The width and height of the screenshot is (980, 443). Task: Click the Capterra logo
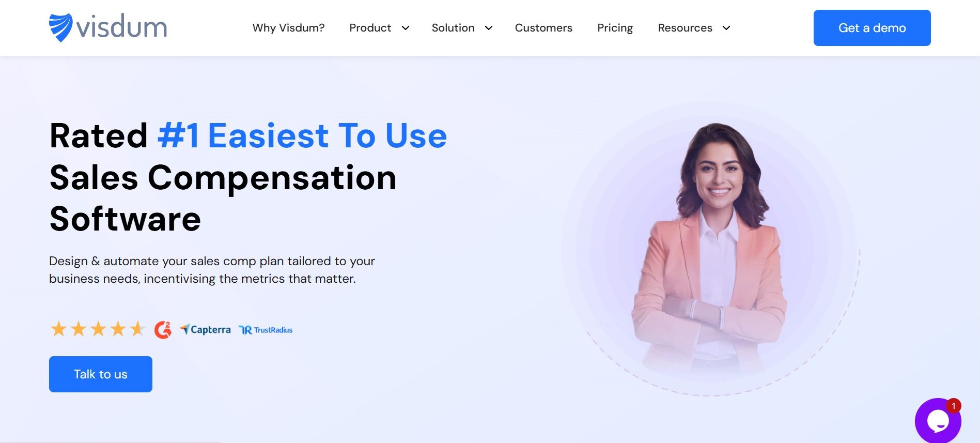pos(205,329)
